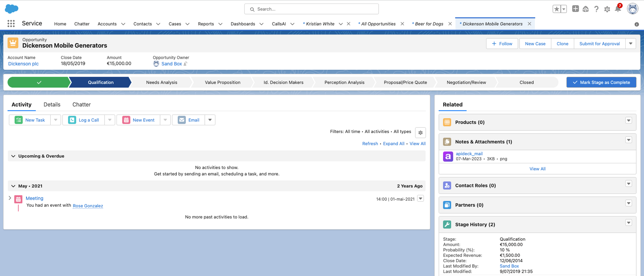Focus the global Search field

tap(311, 9)
